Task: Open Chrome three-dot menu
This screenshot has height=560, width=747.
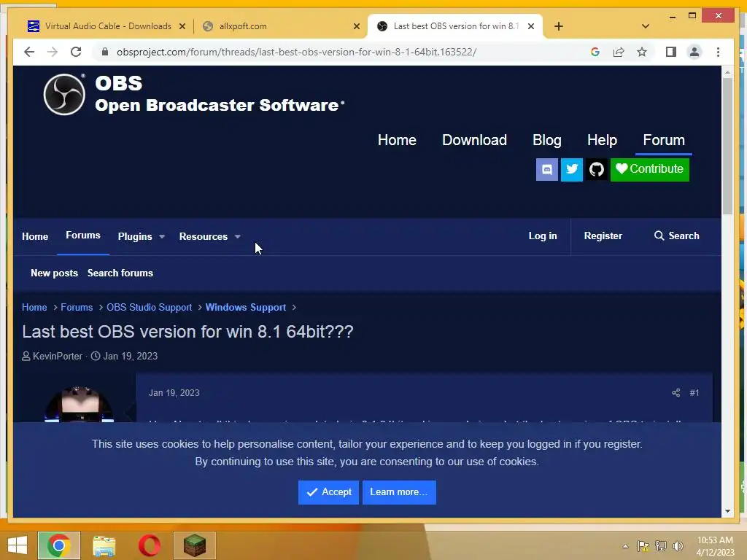Action: point(718,52)
